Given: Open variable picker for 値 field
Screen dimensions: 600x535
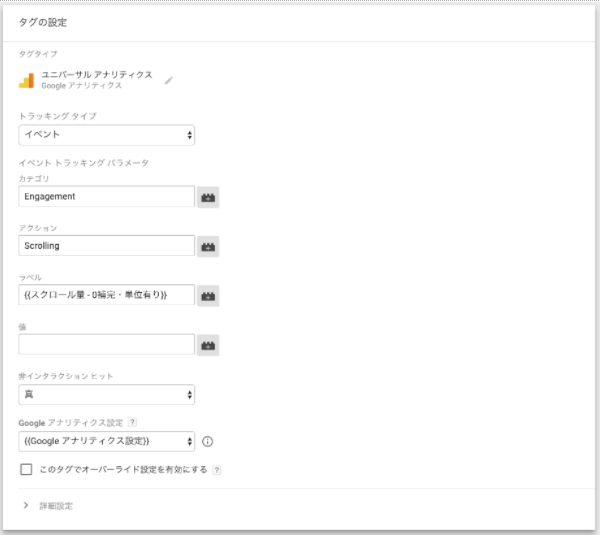Looking at the screenshot, I should point(208,345).
